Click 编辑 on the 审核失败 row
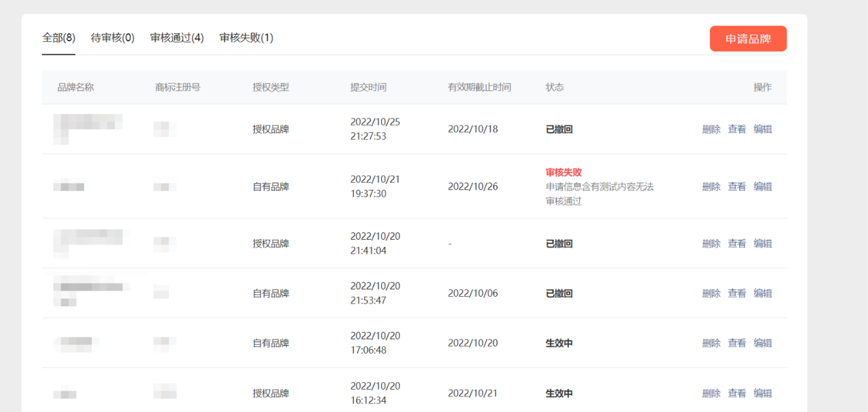The height and width of the screenshot is (412, 868). pos(763,186)
